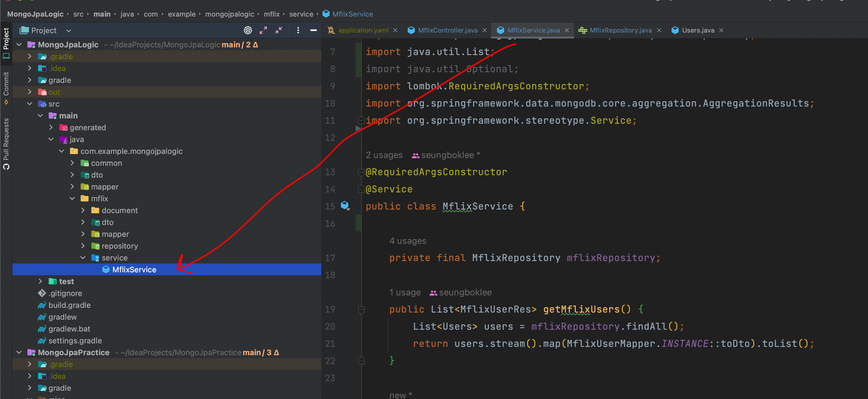Click the Collapse All icon in Project panel
868x399 pixels.
point(279,30)
